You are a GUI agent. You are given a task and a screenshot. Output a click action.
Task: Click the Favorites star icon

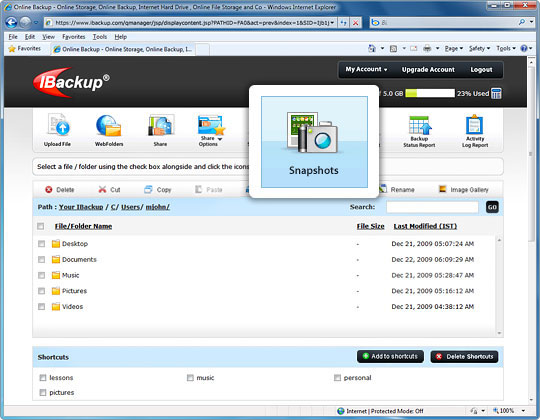point(12,49)
